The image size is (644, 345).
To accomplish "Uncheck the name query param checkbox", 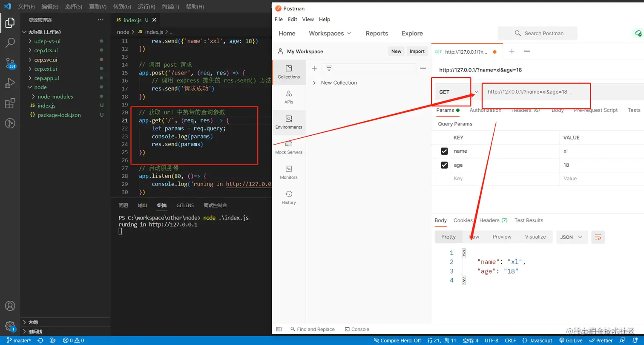I will point(444,151).
